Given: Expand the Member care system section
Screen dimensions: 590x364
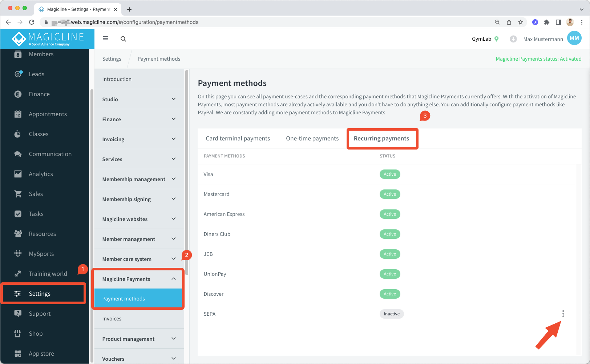Looking at the screenshot, I should (139, 259).
